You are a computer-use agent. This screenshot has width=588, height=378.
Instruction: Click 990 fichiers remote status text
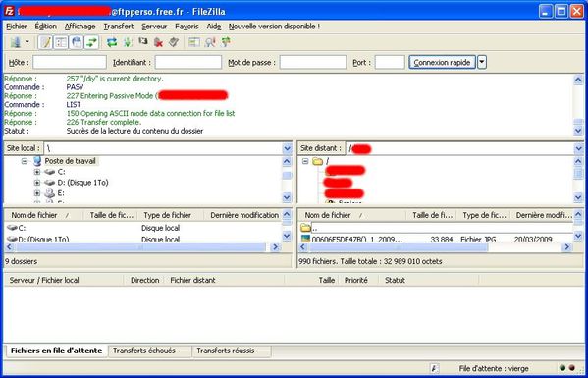(370, 261)
